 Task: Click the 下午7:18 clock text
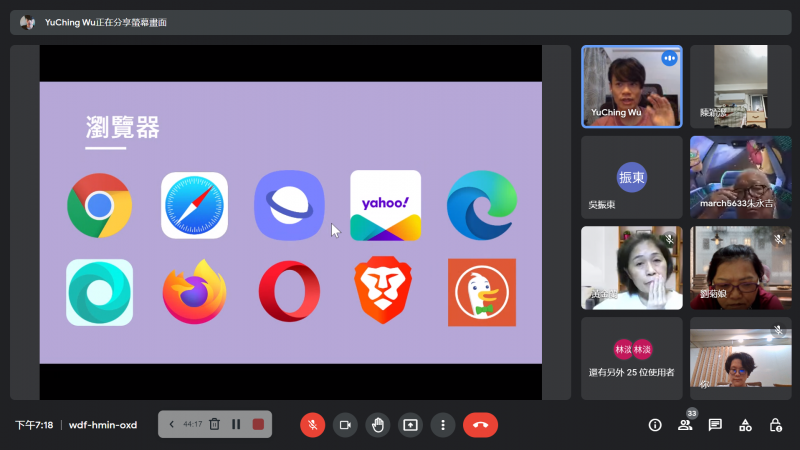coord(34,424)
